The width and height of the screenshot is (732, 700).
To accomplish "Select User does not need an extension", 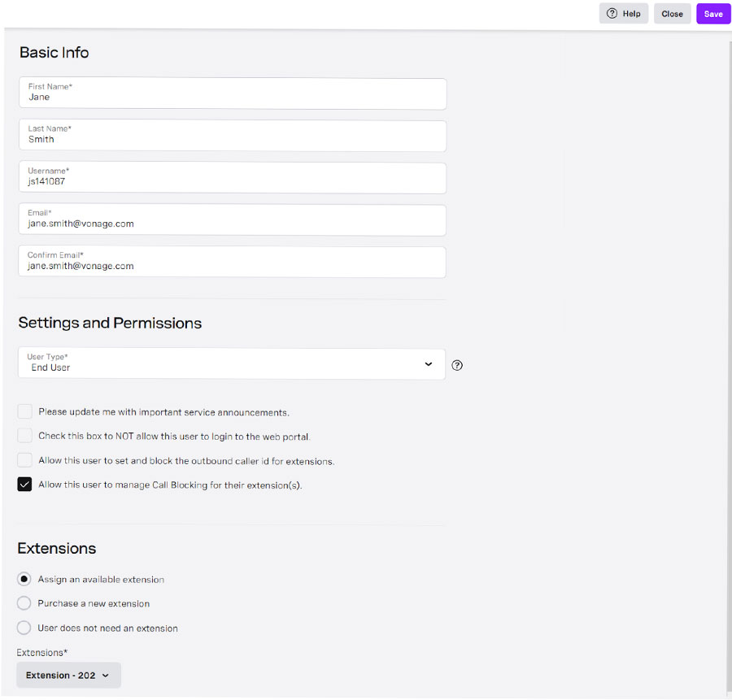I will tap(24, 628).
